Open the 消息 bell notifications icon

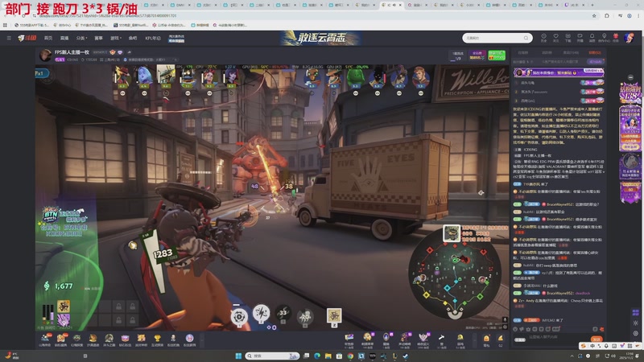pyautogui.click(x=592, y=38)
